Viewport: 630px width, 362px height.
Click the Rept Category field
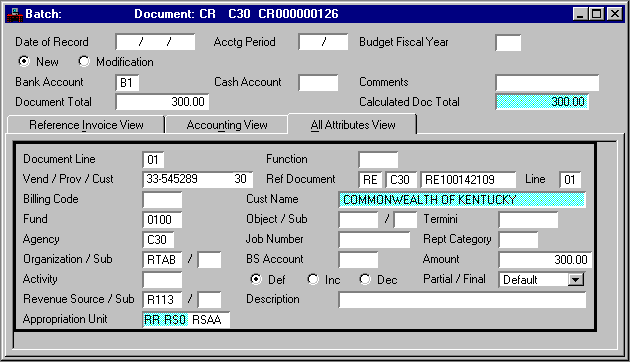point(518,240)
